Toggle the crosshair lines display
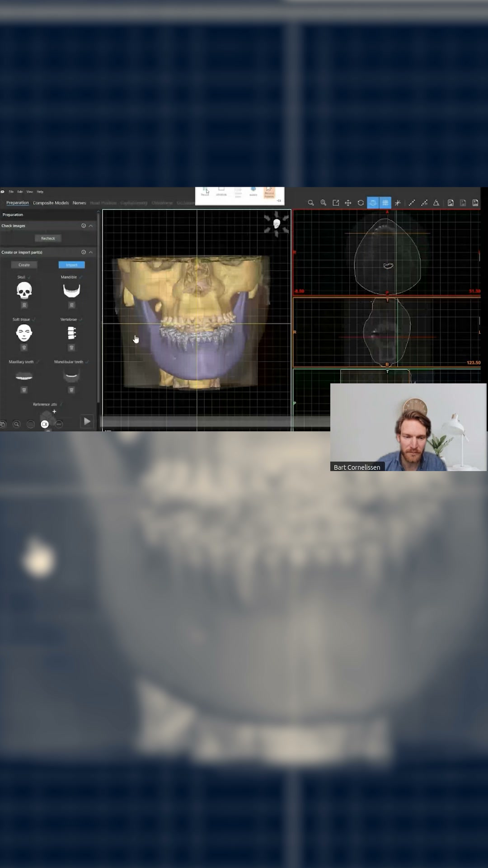Viewport: 488px width, 868px height. (398, 203)
